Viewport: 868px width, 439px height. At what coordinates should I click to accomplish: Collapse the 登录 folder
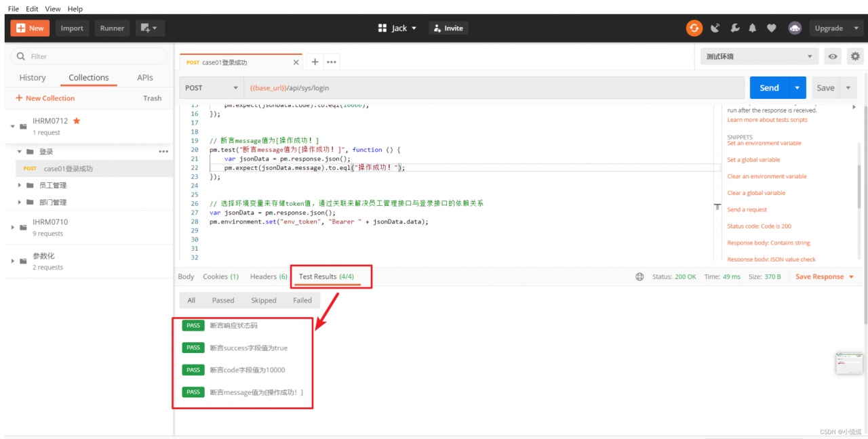pyautogui.click(x=20, y=152)
